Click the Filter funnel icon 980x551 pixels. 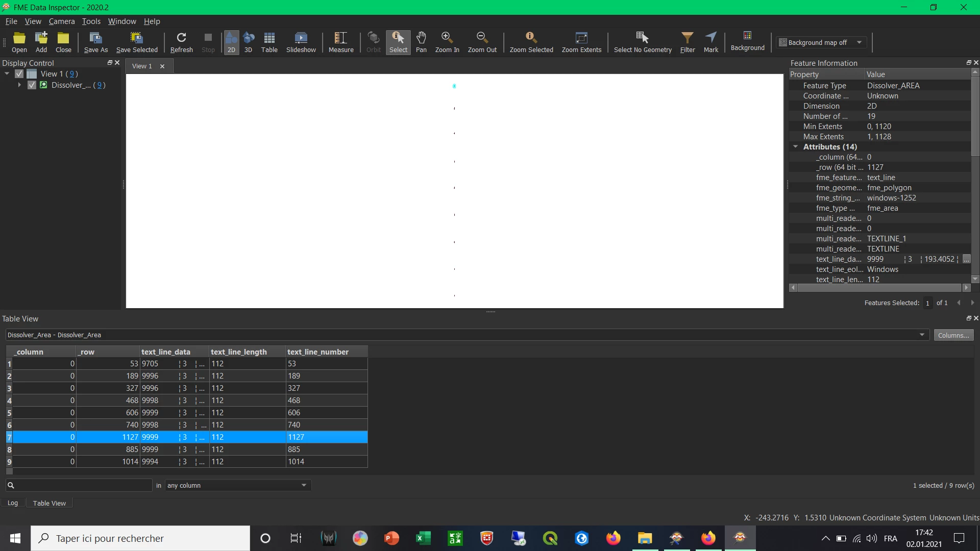coord(687,41)
